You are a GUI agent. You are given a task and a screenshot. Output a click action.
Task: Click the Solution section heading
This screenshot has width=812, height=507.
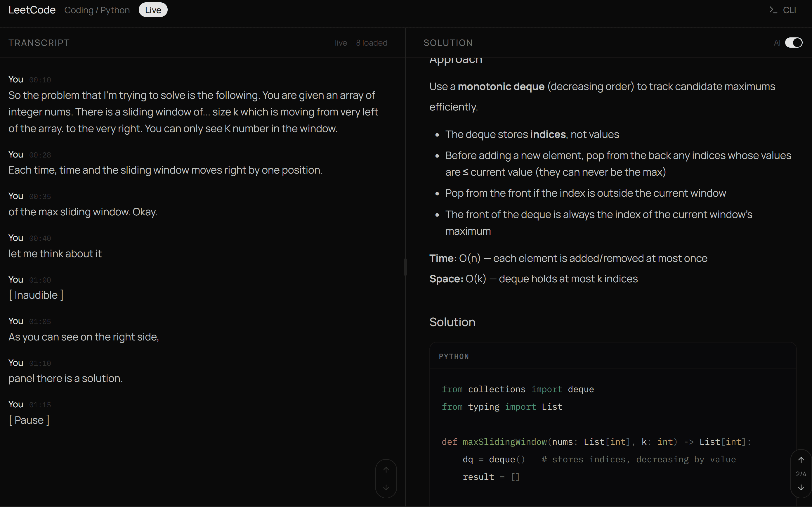coord(452,322)
